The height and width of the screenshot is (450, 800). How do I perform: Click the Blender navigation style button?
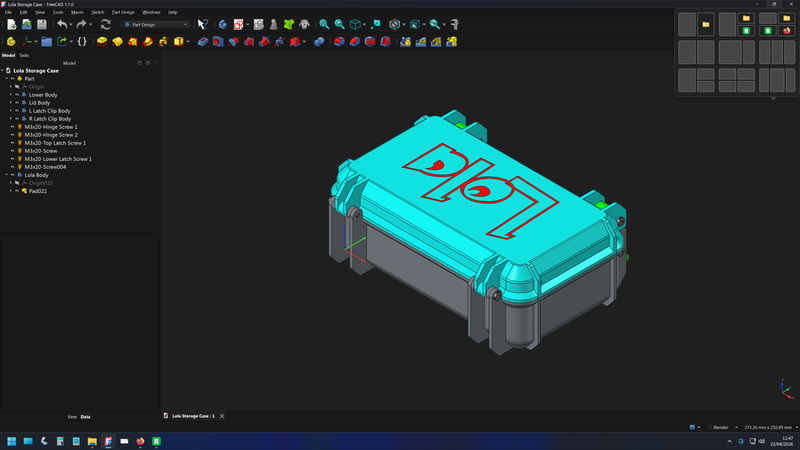pyautogui.click(x=720, y=427)
